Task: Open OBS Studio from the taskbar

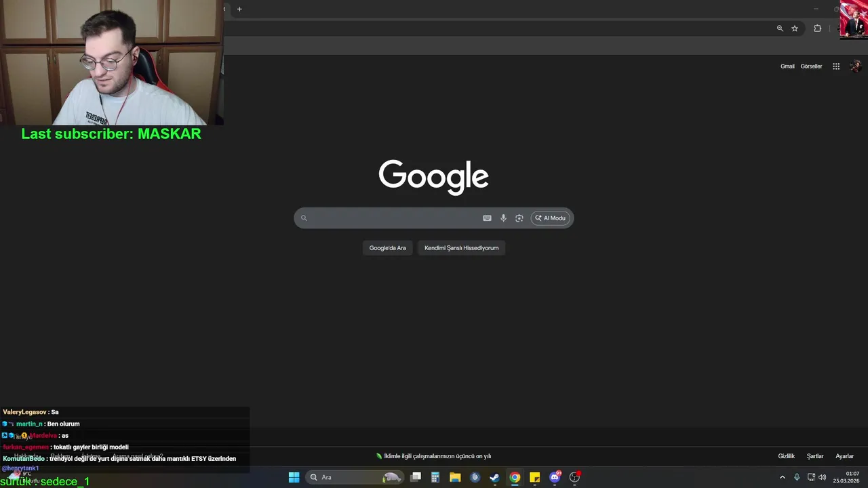Action: (574, 477)
